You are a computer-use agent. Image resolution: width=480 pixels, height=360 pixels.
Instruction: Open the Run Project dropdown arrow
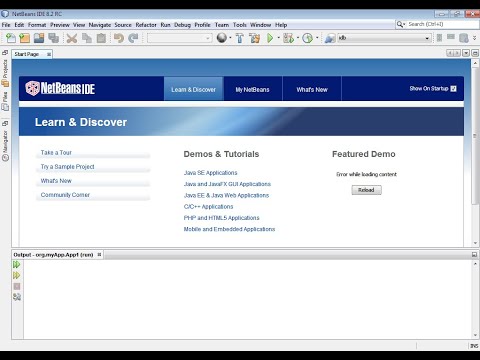[x=279, y=38]
